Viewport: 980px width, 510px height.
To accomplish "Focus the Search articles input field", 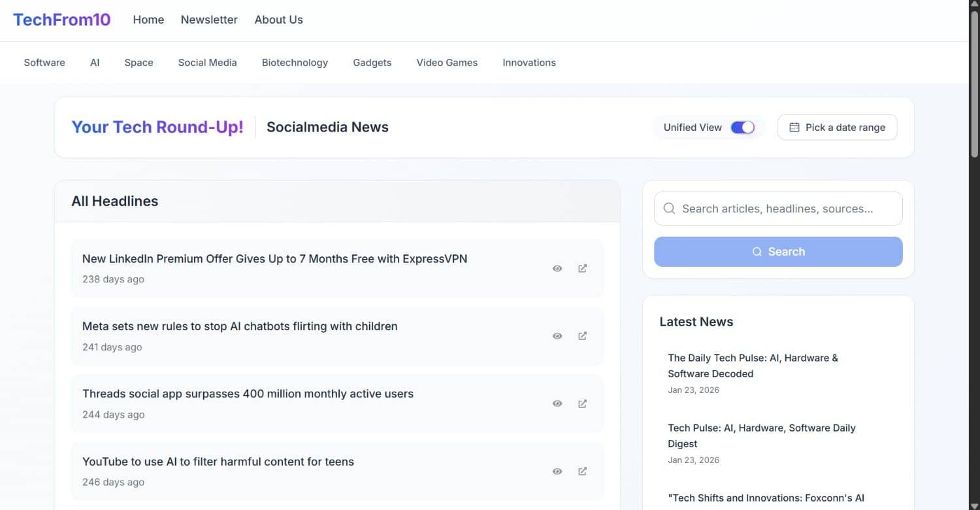I will click(778, 209).
